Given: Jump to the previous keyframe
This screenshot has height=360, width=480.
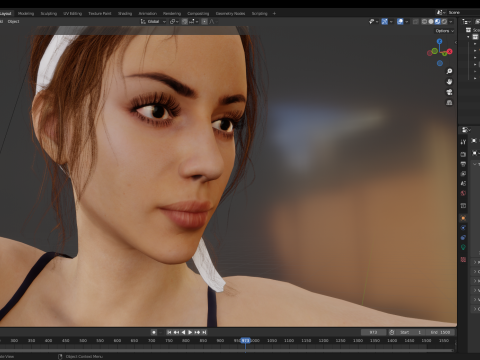Looking at the screenshot, I should (x=176, y=332).
